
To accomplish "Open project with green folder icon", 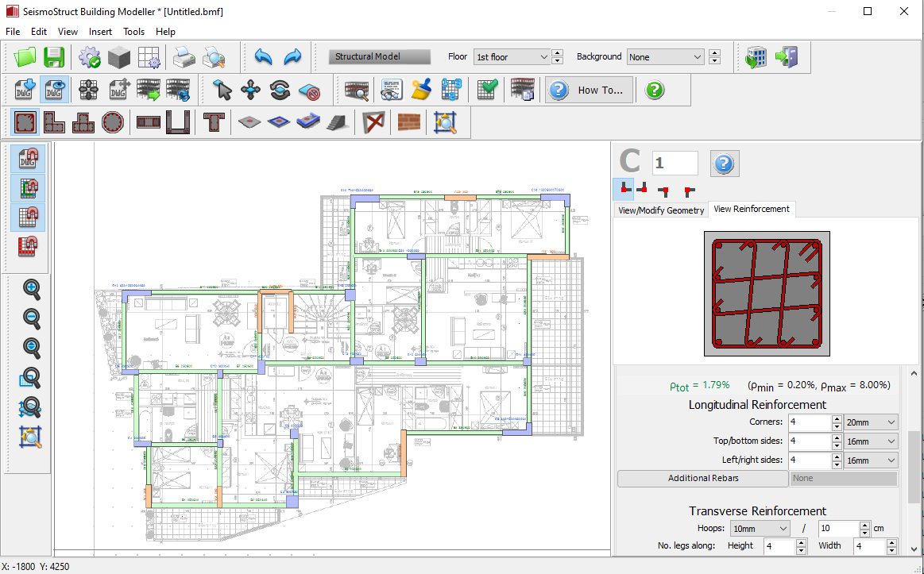I will tap(25, 57).
